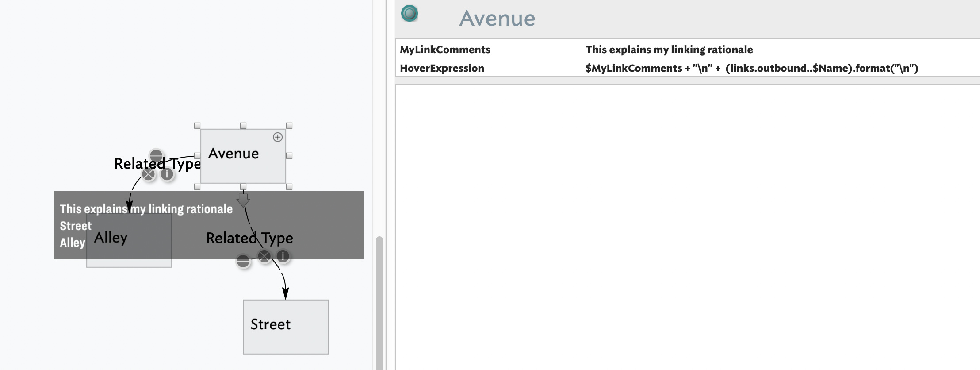Viewport: 980px width, 370px height.
Task: Click the delete (X) icon on the Avenue-to-Street link
Action: pyautogui.click(x=264, y=256)
